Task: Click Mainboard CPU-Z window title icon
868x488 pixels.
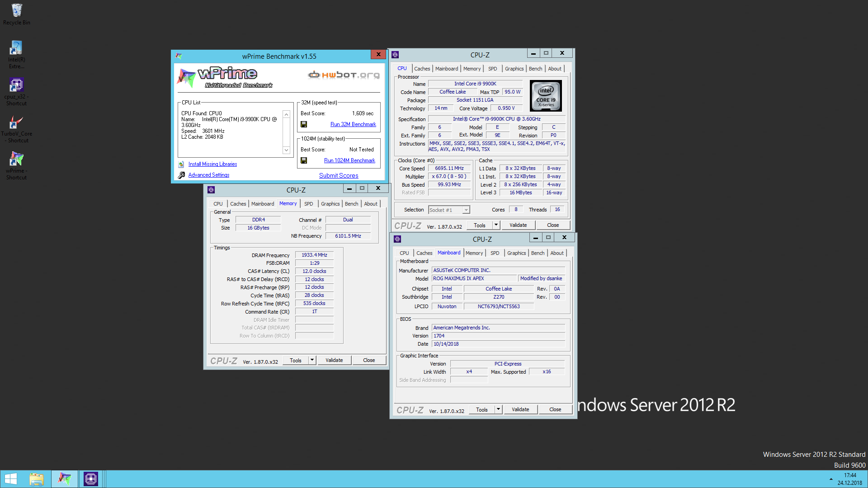Action: pyautogui.click(x=397, y=239)
